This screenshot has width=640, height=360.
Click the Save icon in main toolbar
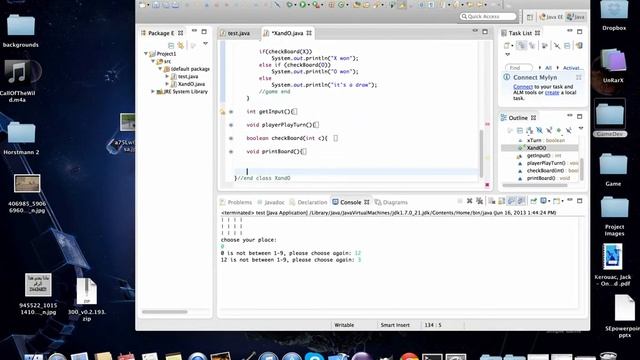[x=156, y=5]
